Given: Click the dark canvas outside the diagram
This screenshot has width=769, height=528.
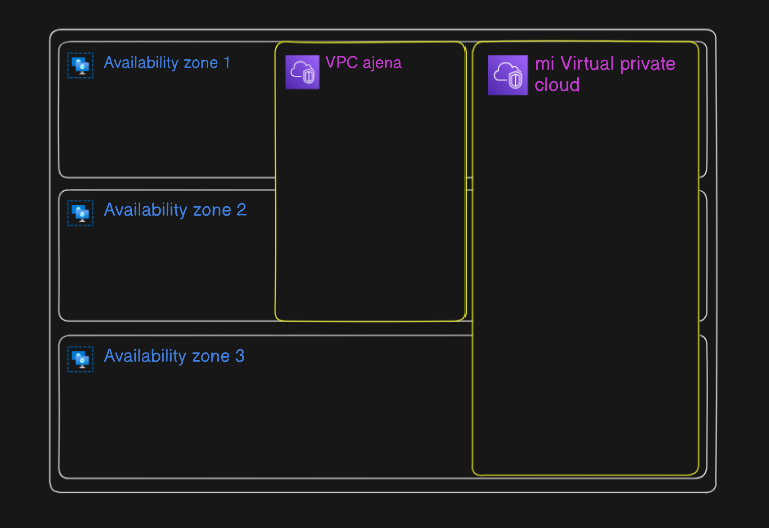Looking at the screenshot, I should (383, 512).
